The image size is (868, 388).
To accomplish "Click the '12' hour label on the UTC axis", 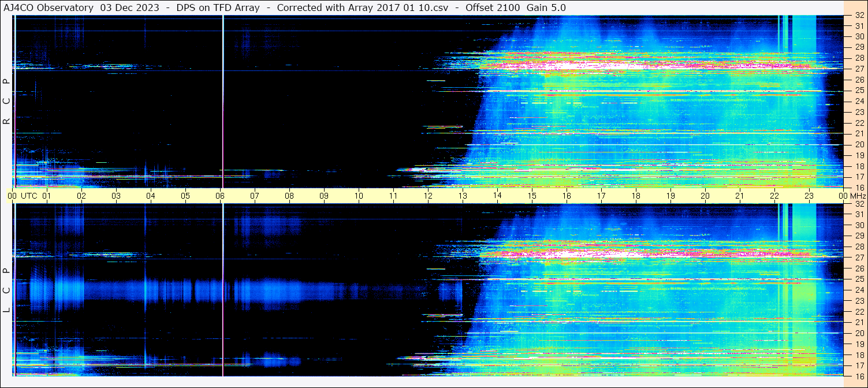I will pyautogui.click(x=428, y=196).
